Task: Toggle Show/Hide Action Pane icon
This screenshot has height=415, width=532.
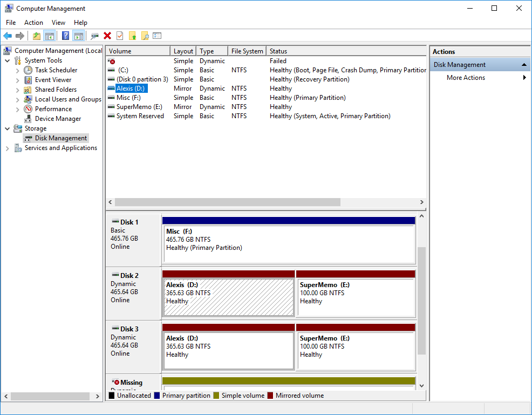Action: tap(78, 36)
